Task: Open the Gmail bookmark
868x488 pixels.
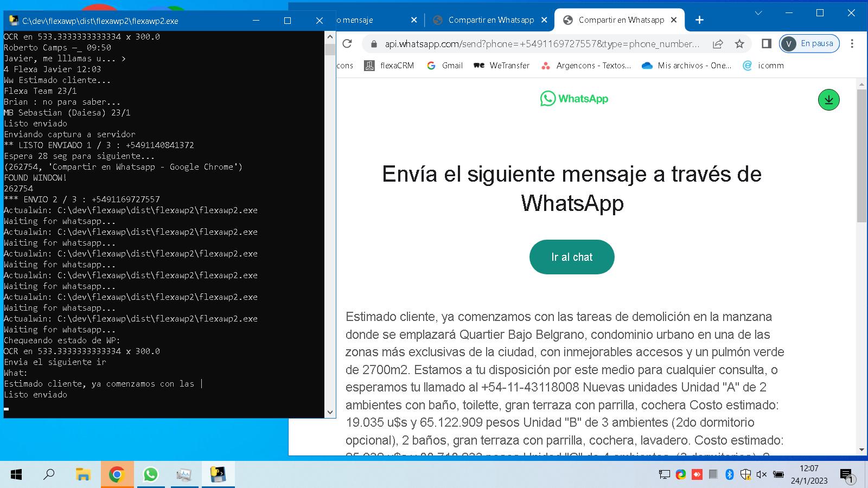Action: click(x=444, y=66)
